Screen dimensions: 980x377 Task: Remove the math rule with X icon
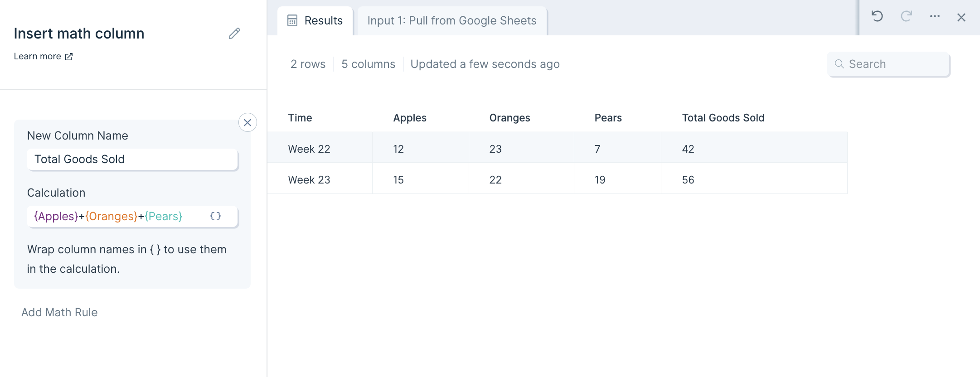click(247, 122)
